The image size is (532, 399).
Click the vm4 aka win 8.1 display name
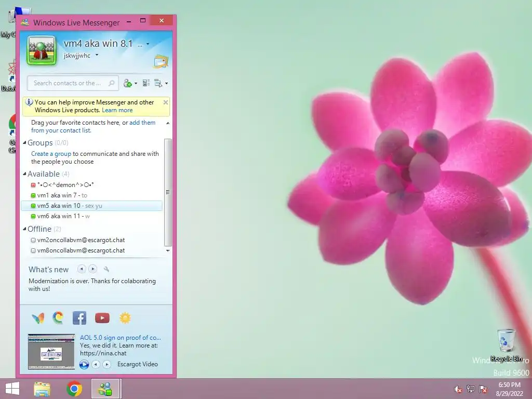click(x=98, y=44)
